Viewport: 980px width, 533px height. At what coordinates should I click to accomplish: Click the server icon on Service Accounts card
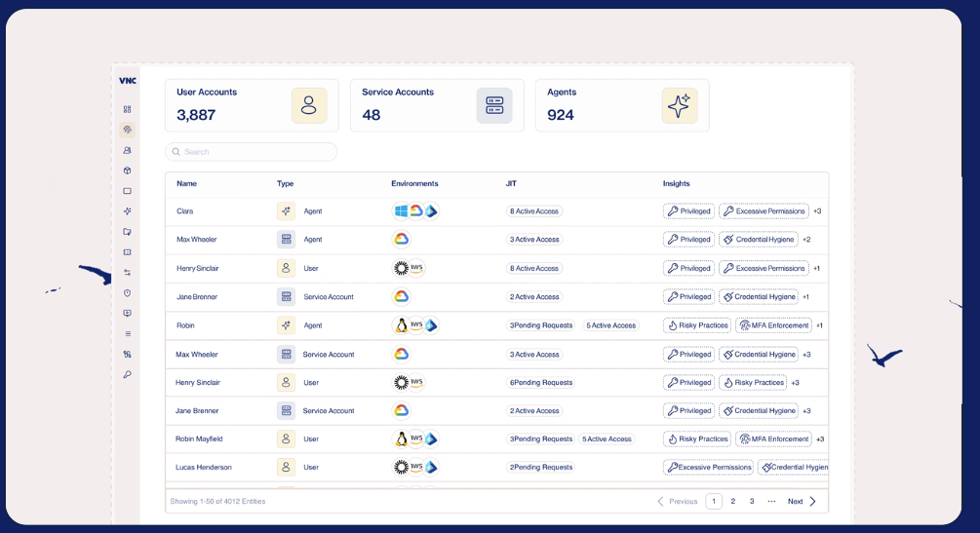pos(494,105)
